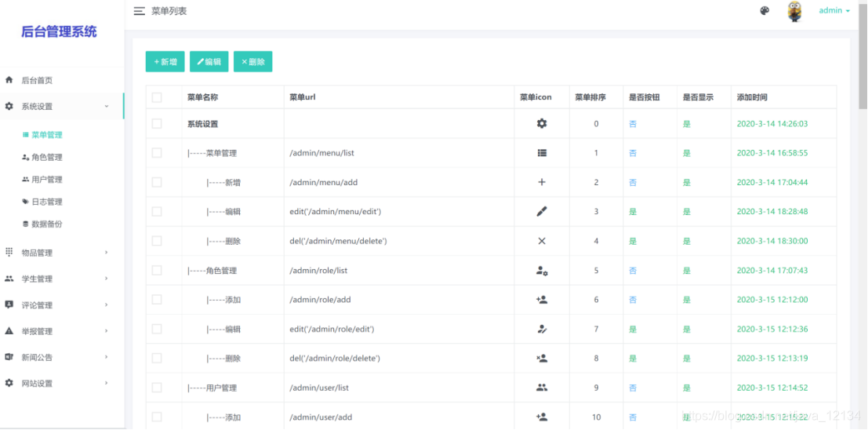868x430 pixels.
Task: Check the box for the 菜单管理 row
Action: point(157,153)
